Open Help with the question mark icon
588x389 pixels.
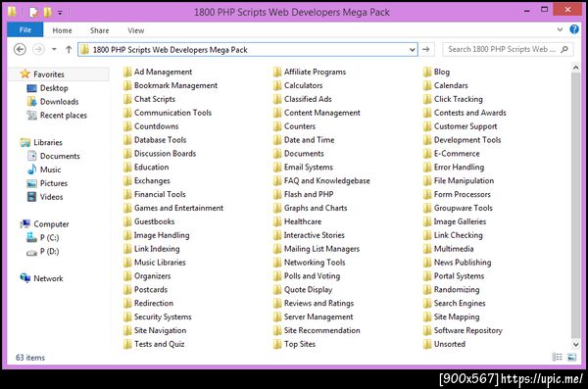[x=574, y=29]
